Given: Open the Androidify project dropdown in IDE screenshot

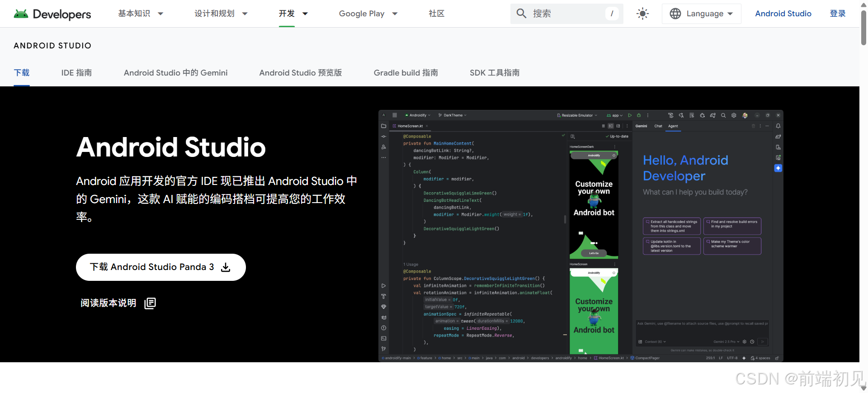Looking at the screenshot, I should pos(418,115).
